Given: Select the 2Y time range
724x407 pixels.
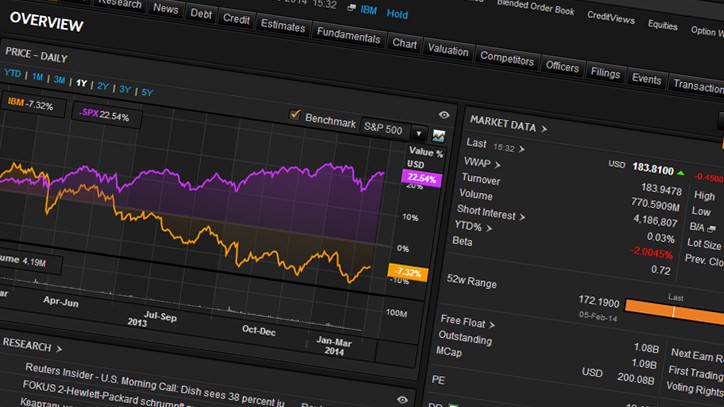Looking at the screenshot, I should pos(103,86).
